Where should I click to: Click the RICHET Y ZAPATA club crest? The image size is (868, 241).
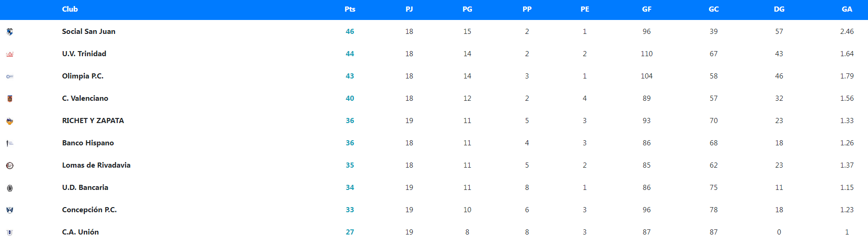tap(10, 121)
